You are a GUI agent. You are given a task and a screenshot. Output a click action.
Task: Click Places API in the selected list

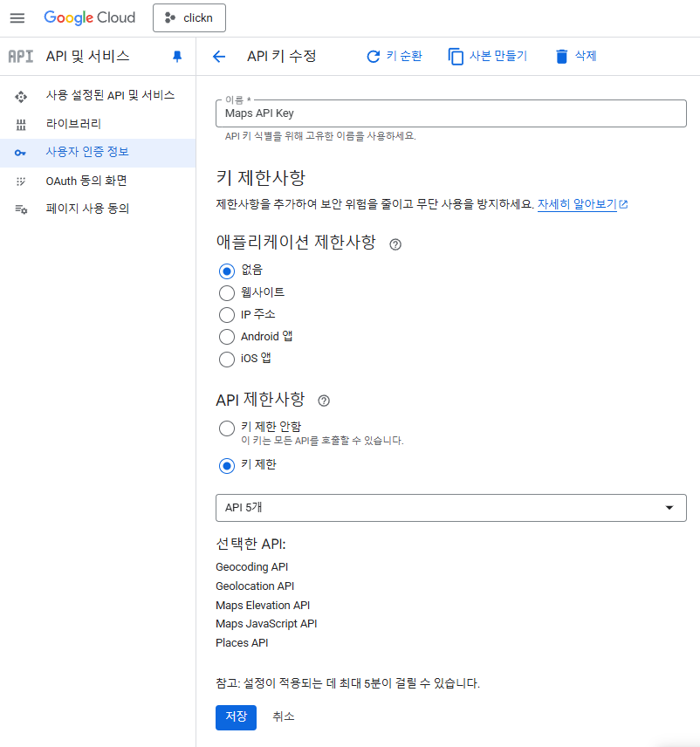[x=242, y=642]
